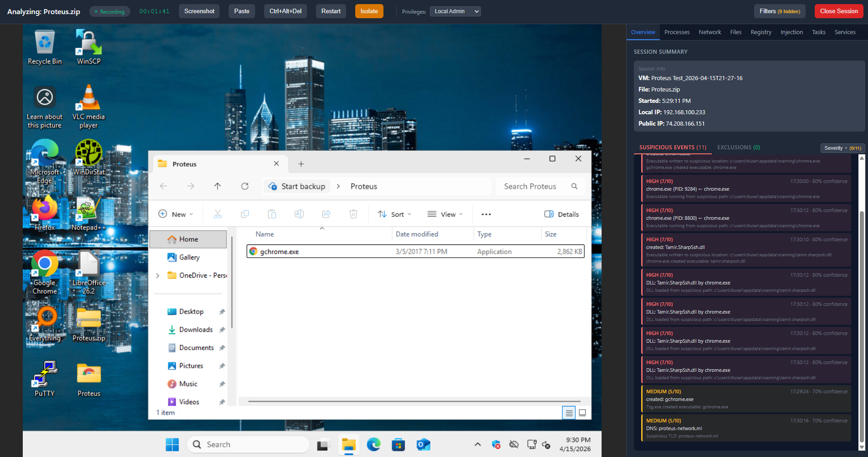Expand the OneDrive - Personal sidebar entry

point(158,275)
